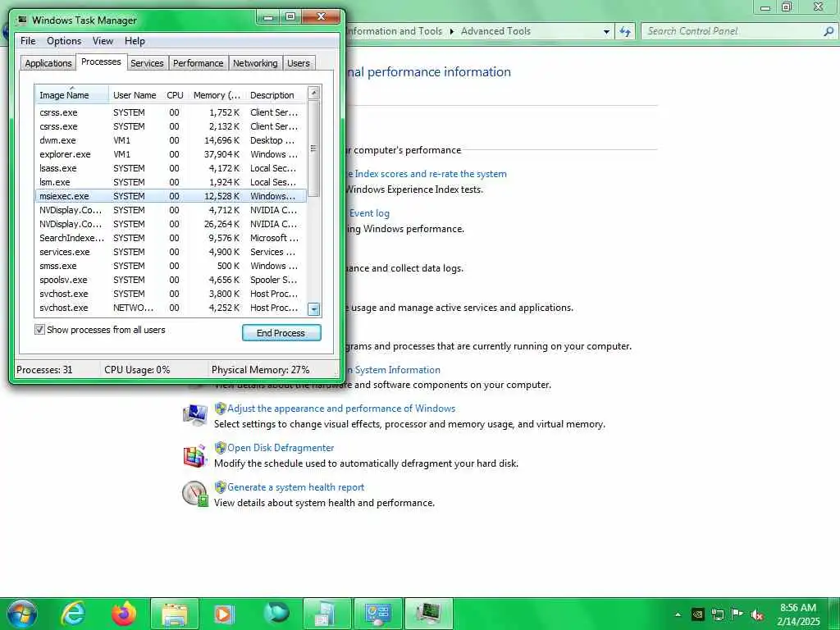840x630 pixels.
Task: Switch to the Applications tab
Action: coord(48,62)
